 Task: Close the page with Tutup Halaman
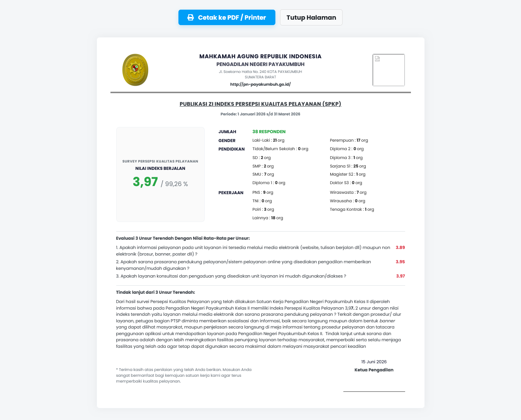(311, 17)
